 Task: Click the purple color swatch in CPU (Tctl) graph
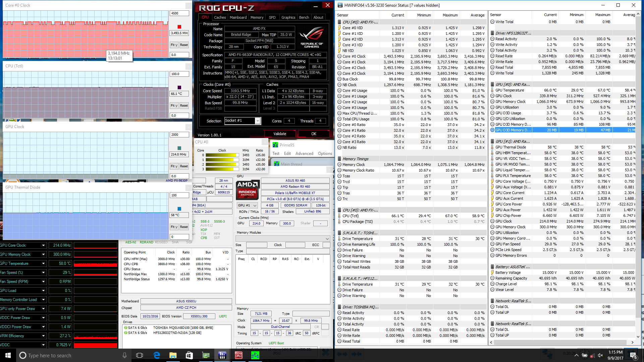[x=179, y=87]
